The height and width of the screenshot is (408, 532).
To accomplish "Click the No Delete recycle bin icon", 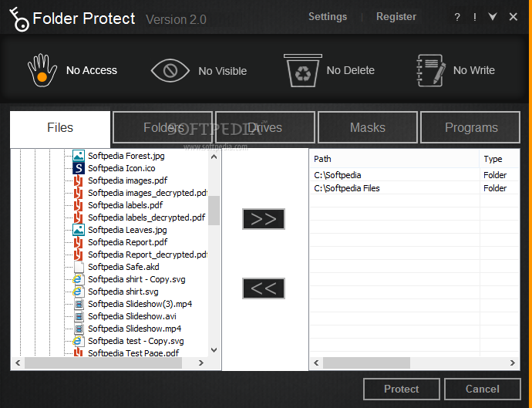I will pyautogui.click(x=303, y=70).
